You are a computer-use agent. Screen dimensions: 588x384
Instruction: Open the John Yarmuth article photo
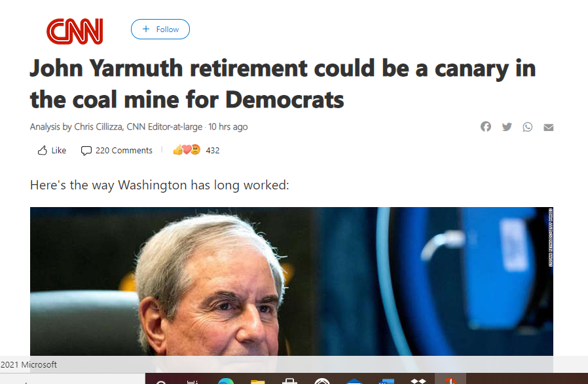pos(291,281)
